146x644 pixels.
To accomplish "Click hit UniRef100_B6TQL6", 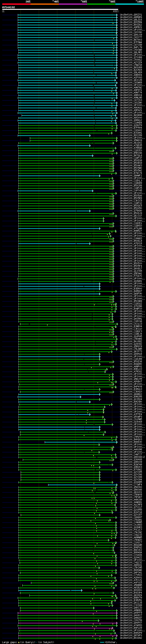I will coord(131,156).
